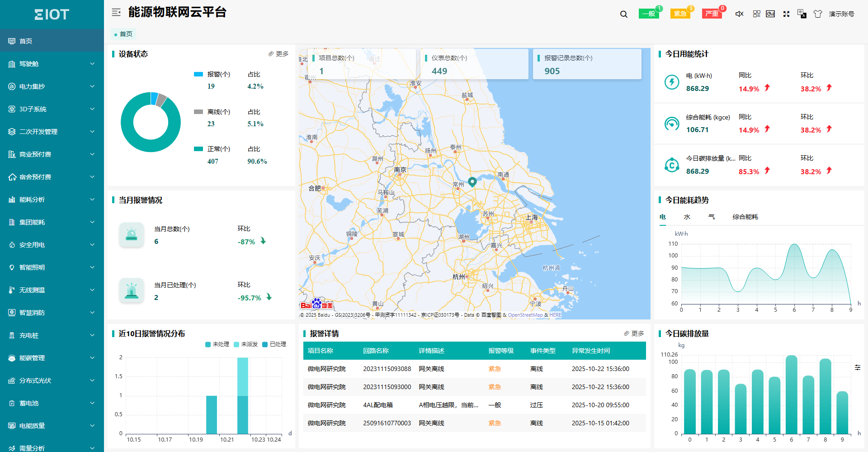Enter fullscreen with the expand icon
The height and width of the screenshot is (452, 868).
[x=786, y=14]
